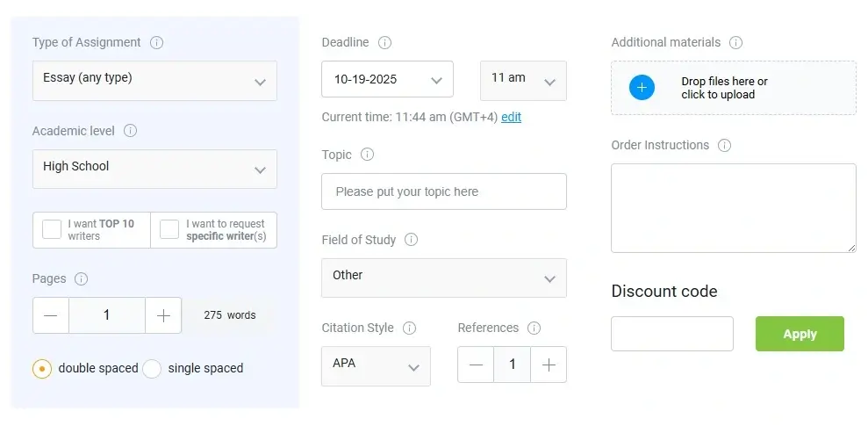Image resolution: width=868 pixels, height=426 pixels.
Task: Click info icon beside Citation Style
Action: point(409,328)
